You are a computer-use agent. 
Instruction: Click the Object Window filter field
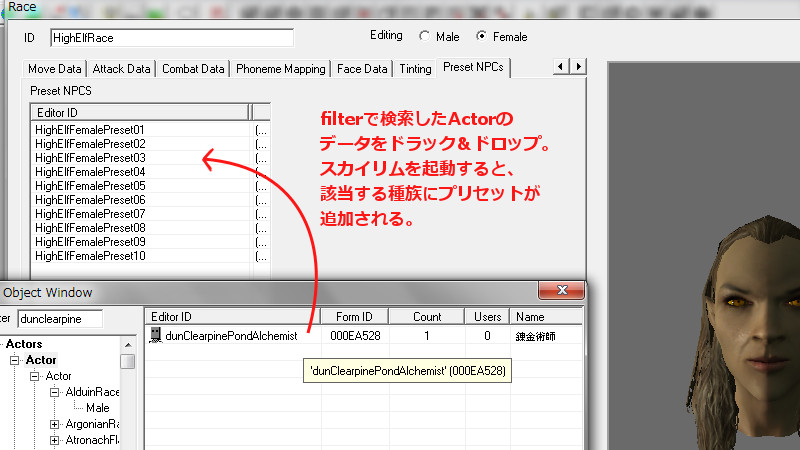[x=60, y=319]
